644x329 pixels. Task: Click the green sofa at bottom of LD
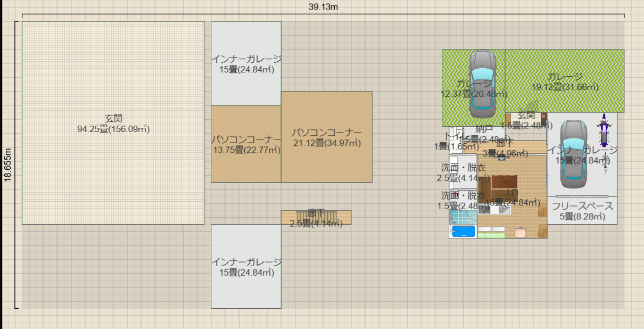491,235
